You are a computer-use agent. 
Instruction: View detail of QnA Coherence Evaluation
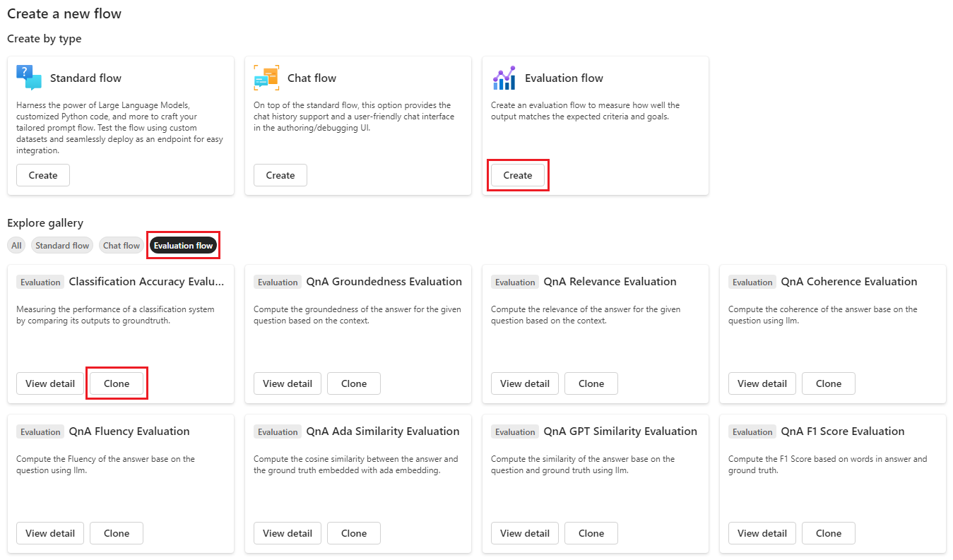(x=762, y=383)
